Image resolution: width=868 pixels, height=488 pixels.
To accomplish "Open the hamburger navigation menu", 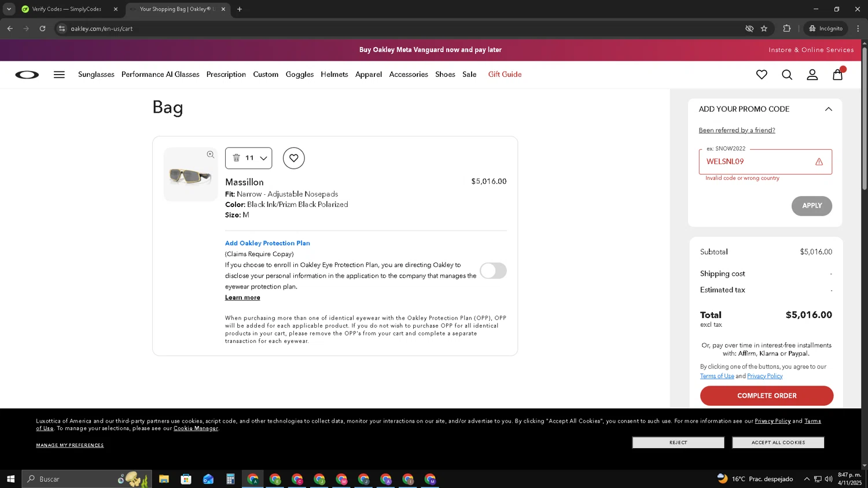I will tap(59, 75).
